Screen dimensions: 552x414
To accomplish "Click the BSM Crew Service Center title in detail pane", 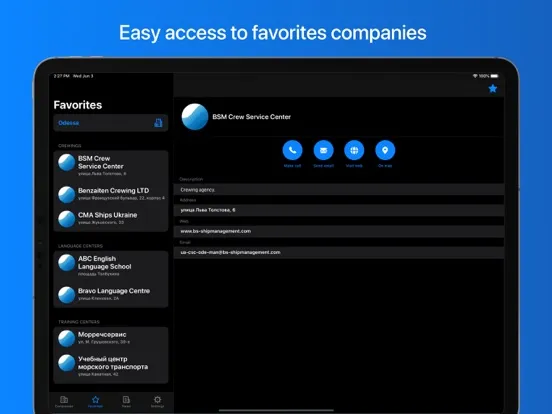I will [251, 117].
